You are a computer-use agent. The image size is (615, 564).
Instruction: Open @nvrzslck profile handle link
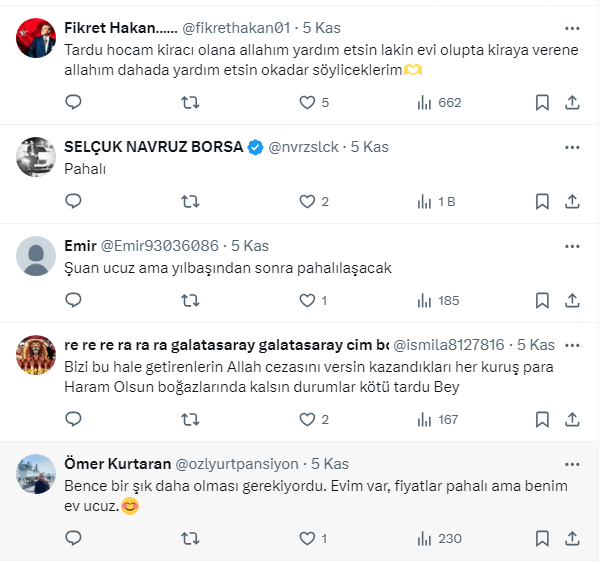305,147
